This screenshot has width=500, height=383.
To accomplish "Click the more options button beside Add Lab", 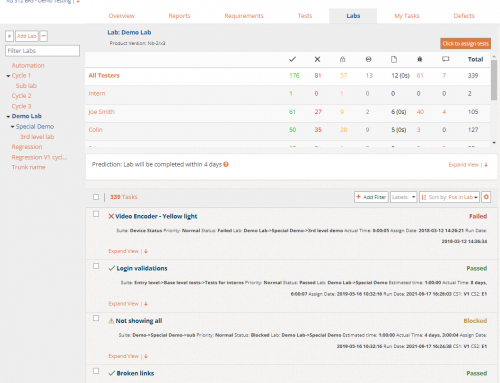I will [x=44, y=36].
